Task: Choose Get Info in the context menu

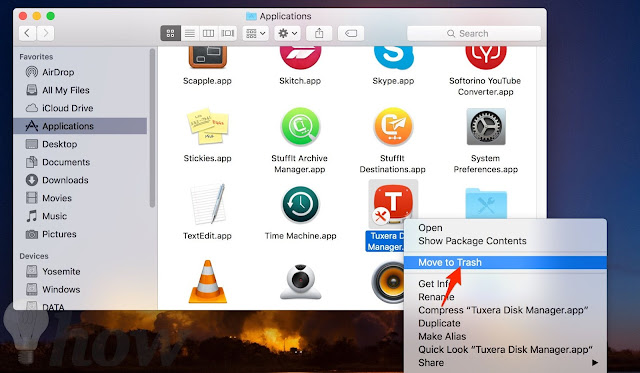Action: point(505,284)
